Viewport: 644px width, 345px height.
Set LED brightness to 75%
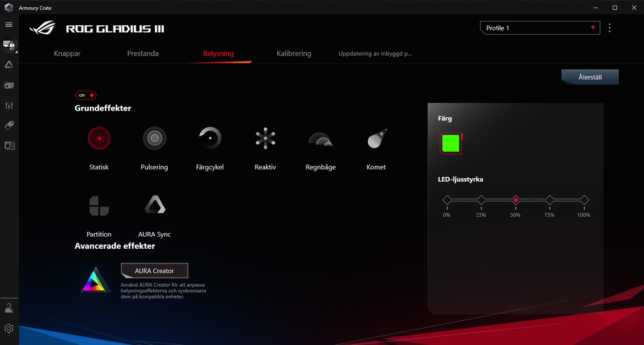[x=549, y=200]
